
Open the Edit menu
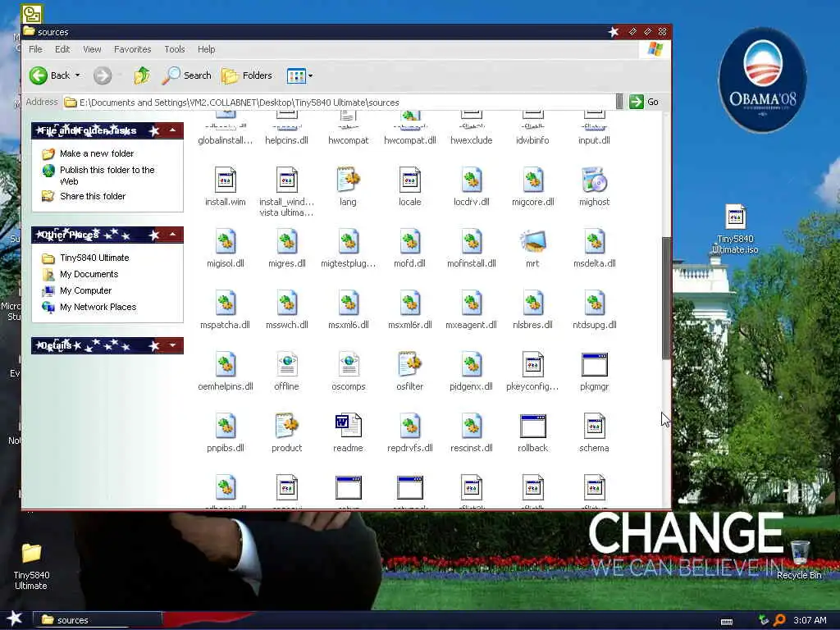click(x=62, y=49)
